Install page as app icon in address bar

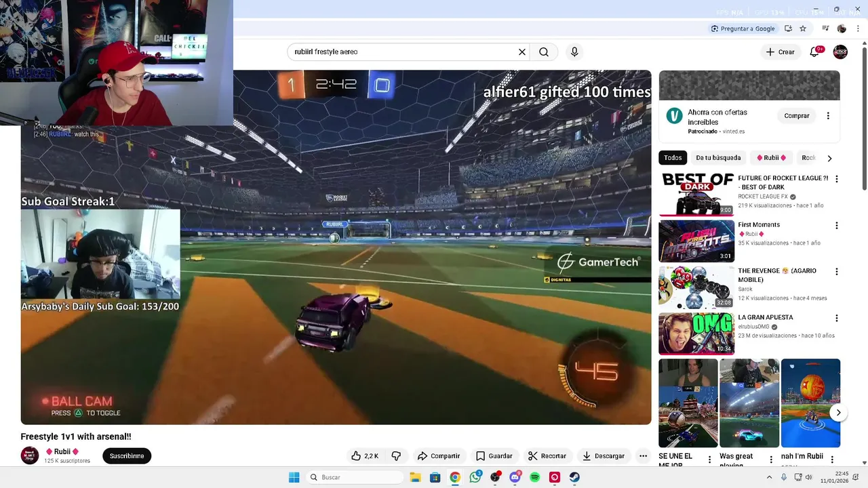pyautogui.click(x=788, y=28)
